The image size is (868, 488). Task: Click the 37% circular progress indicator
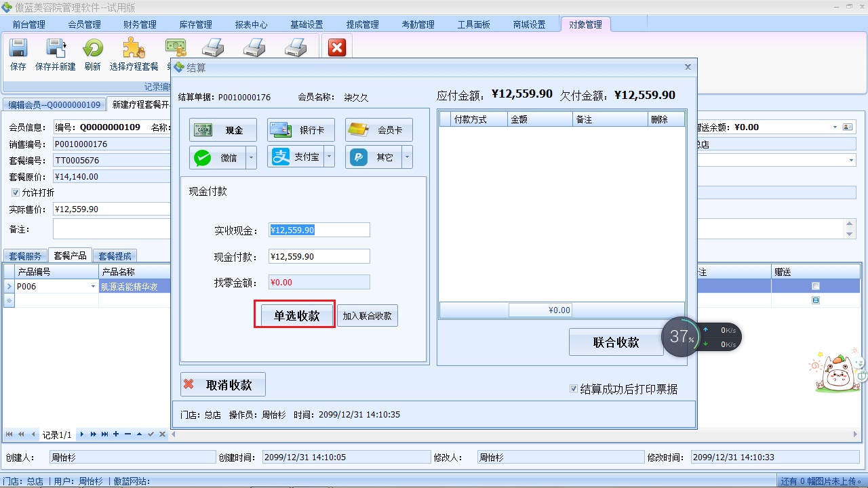coord(680,337)
